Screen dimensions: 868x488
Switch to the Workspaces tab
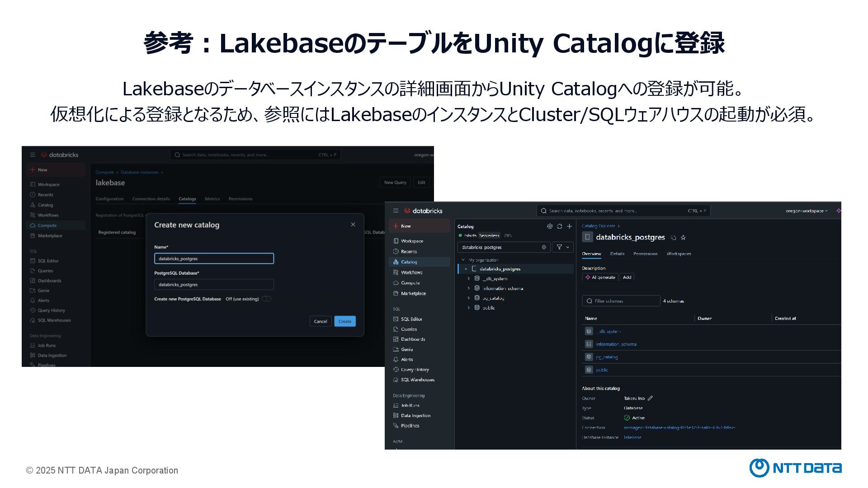(679, 254)
